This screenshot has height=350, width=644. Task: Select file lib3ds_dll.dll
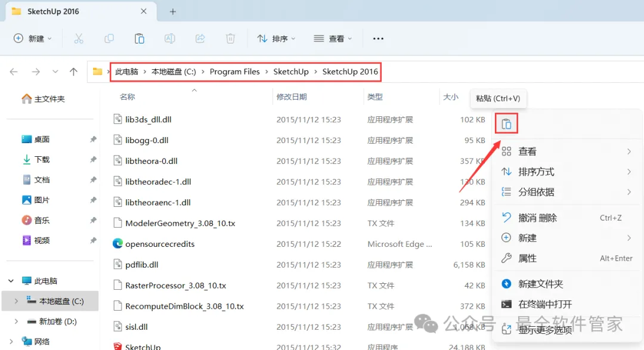click(x=148, y=119)
